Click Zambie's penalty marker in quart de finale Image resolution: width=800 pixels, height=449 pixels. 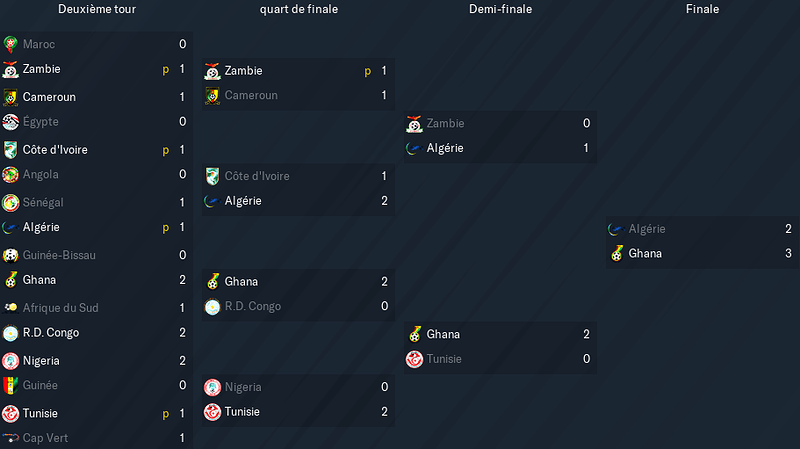point(367,71)
